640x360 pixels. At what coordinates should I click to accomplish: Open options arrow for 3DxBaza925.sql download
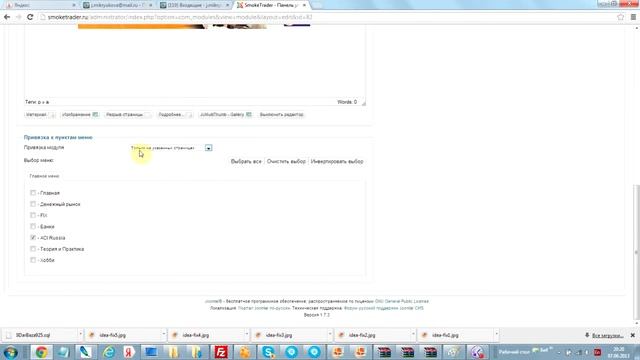[80, 334]
